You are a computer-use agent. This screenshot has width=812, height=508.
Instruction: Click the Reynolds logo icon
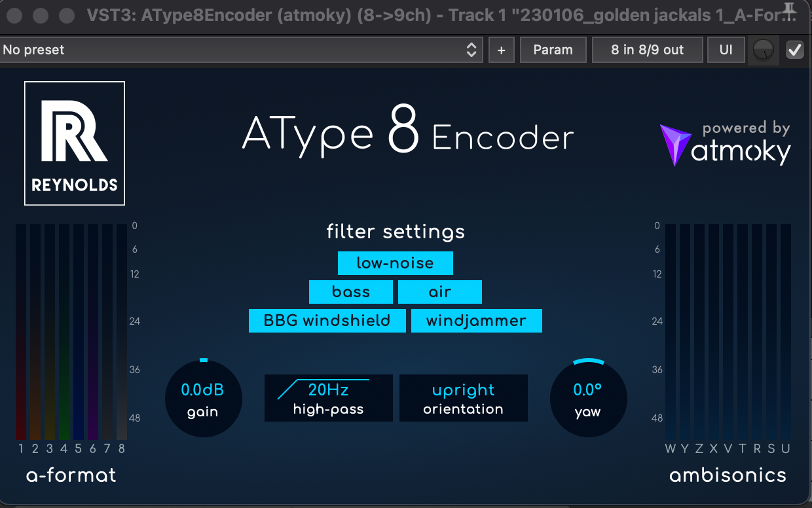coord(74,143)
